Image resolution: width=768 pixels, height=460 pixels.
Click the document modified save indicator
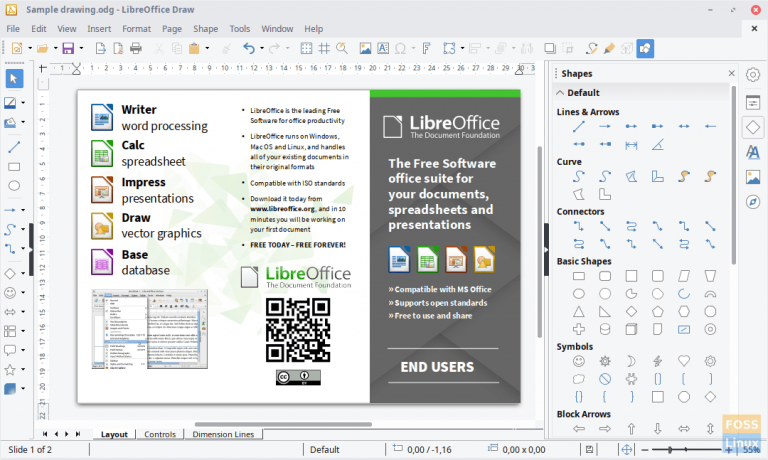pyautogui.click(x=589, y=450)
